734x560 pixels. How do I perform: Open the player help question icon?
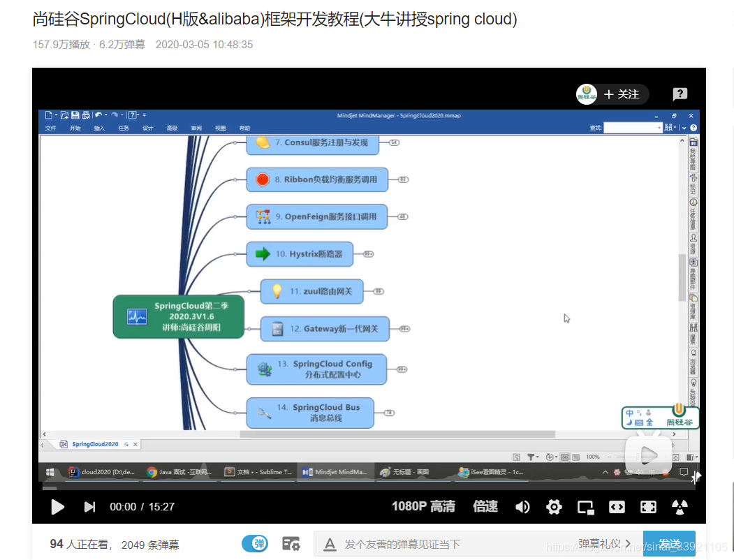(680, 94)
